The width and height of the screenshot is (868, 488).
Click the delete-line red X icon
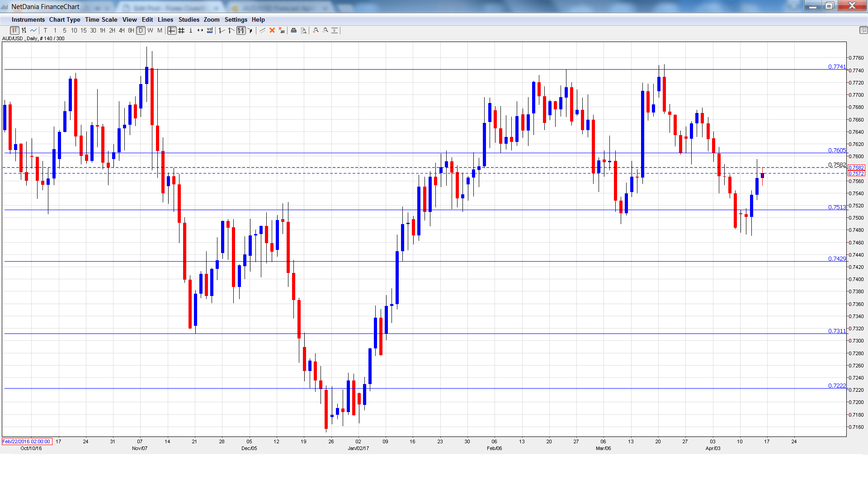(272, 30)
